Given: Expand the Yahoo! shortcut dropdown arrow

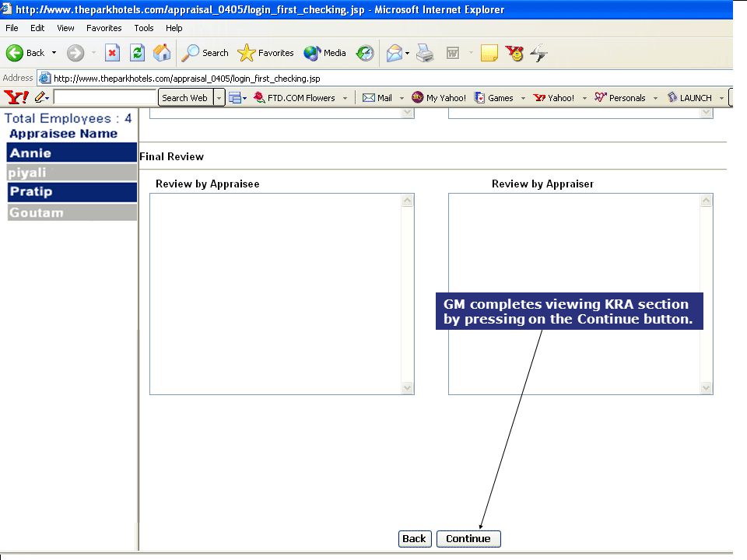Looking at the screenshot, I should tap(584, 98).
